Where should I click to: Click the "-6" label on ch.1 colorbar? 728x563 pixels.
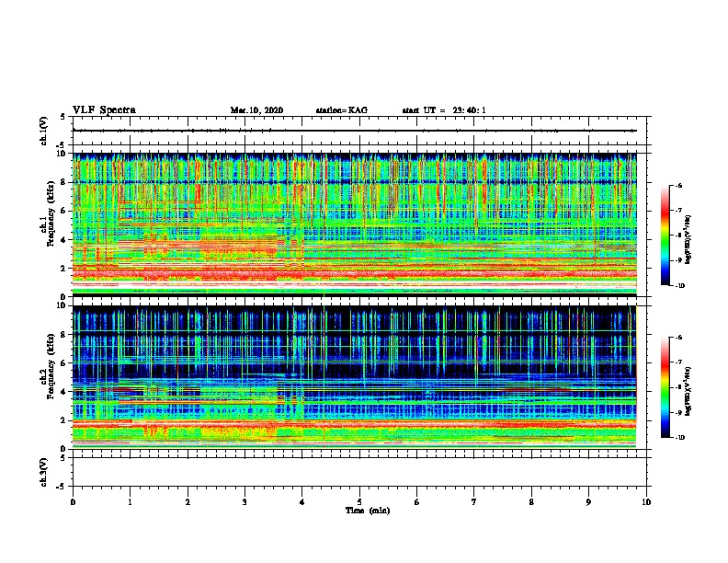point(678,185)
